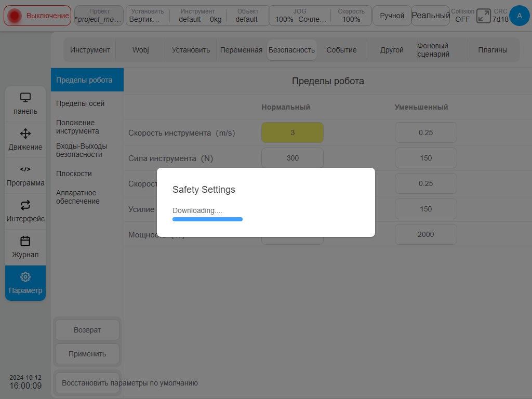The height and width of the screenshot is (399, 532).
Task: Toggle the Ручной mode button
Action: [x=392, y=16]
